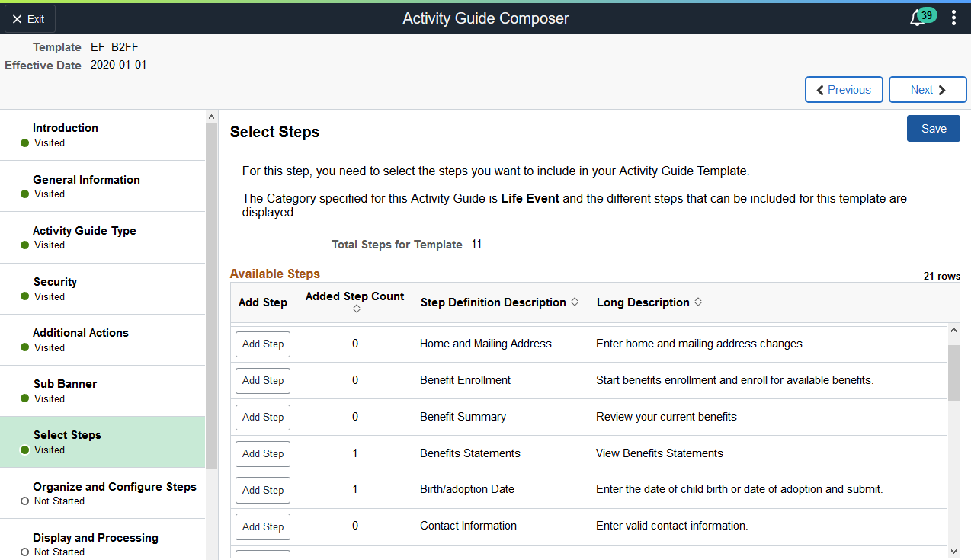
Task: Add Step for Birth/adoption Date
Action: [263, 490]
